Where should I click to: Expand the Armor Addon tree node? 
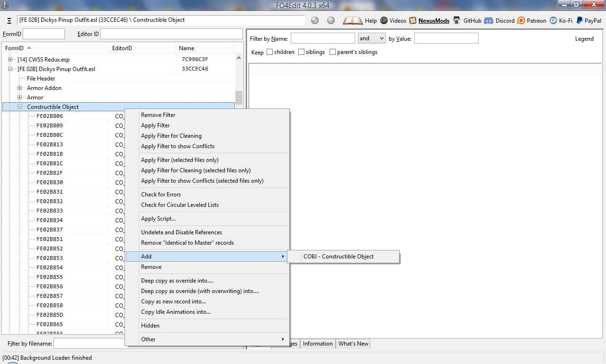pos(20,88)
